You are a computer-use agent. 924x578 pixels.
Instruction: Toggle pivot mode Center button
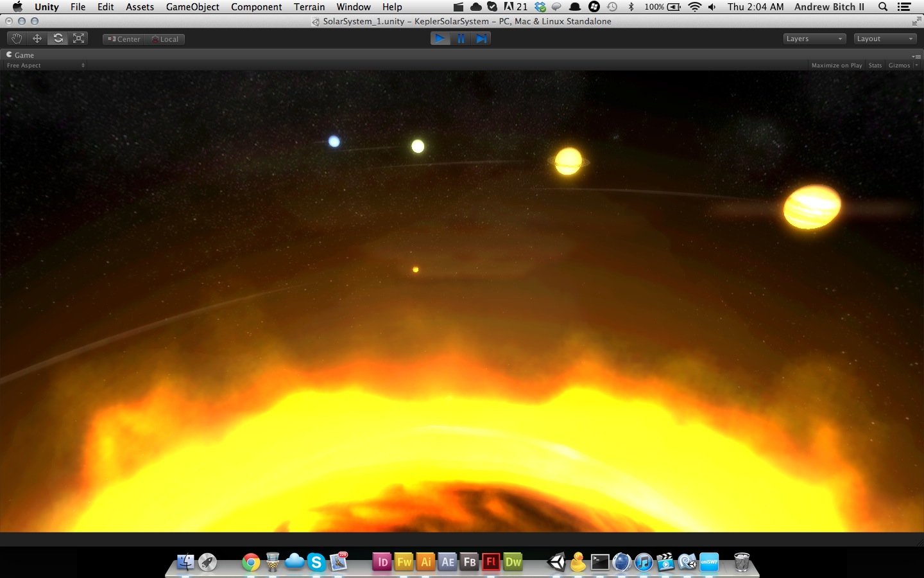(124, 39)
